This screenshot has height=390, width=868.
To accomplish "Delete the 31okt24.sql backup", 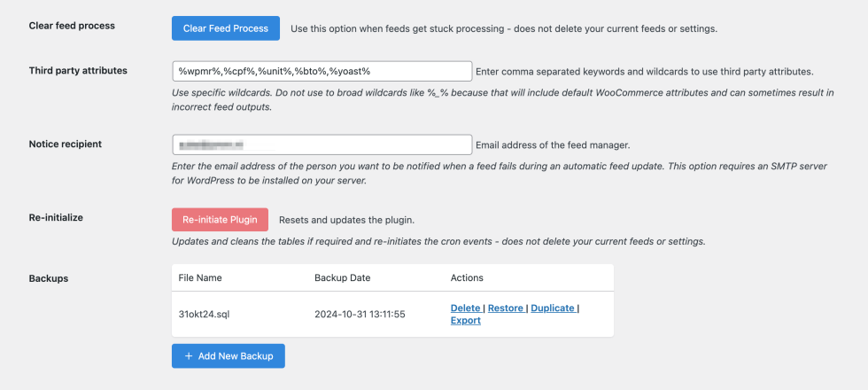I will (465, 308).
